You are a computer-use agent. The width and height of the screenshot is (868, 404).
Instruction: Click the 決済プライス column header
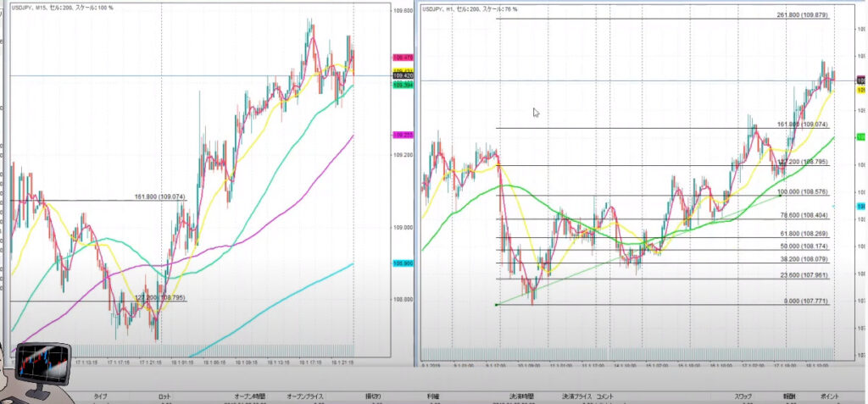pyautogui.click(x=577, y=396)
